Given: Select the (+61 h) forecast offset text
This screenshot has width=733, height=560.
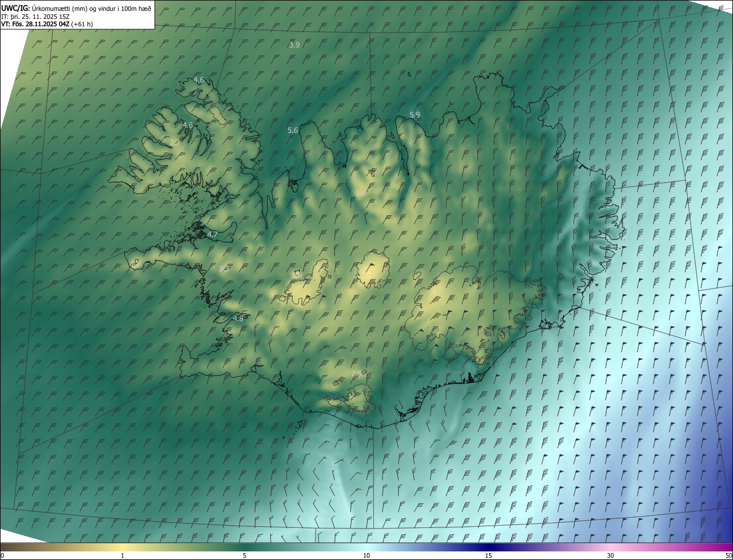Looking at the screenshot, I should tap(82, 24).
